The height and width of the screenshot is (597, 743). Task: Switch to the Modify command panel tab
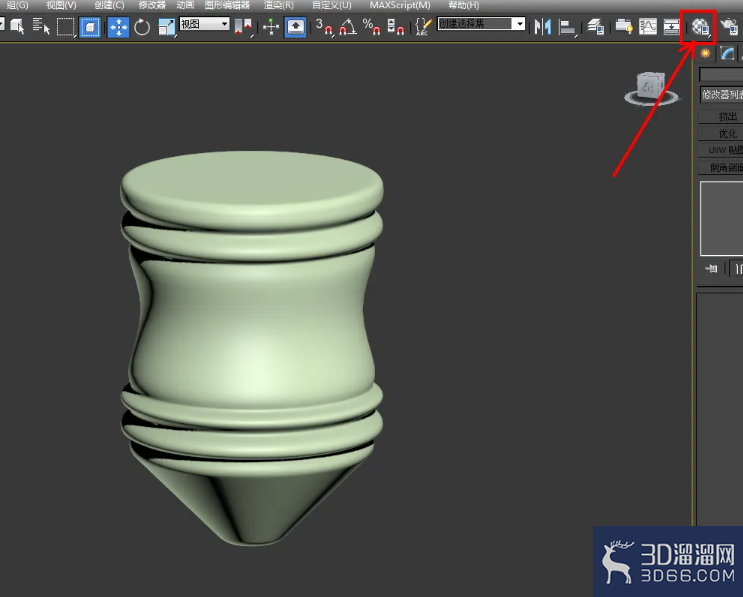[x=727, y=53]
